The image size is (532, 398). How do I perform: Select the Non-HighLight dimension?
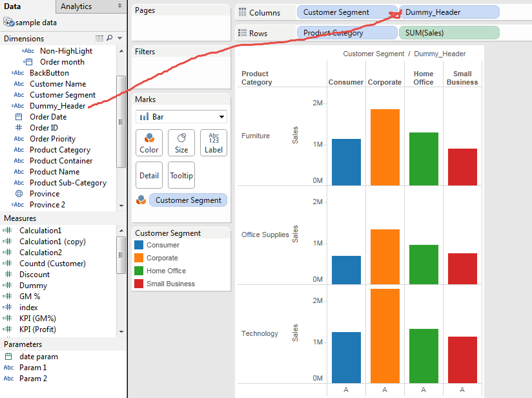tap(66, 51)
